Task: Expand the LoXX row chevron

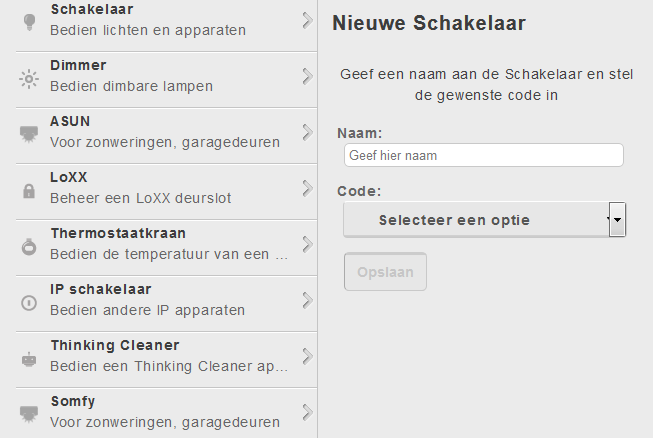Action: [307, 187]
